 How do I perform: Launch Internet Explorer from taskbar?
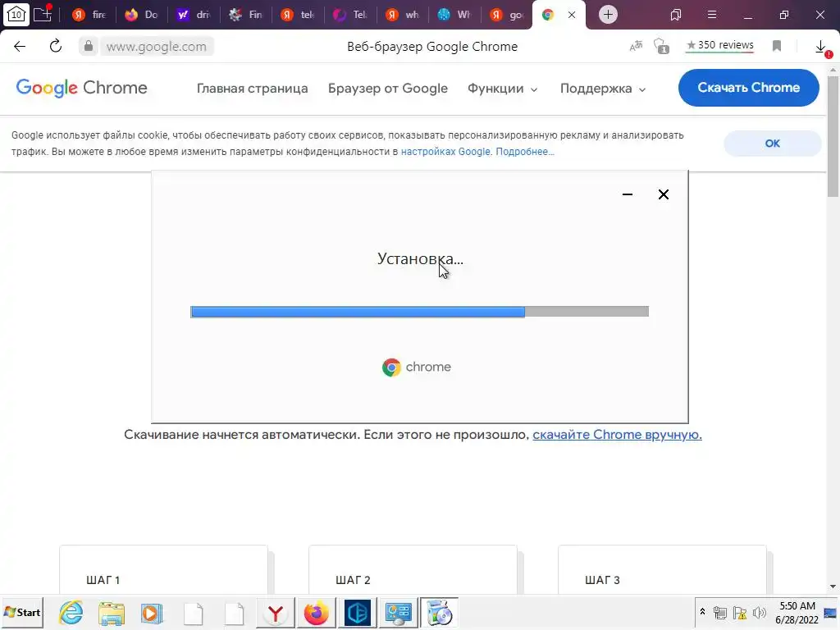click(71, 613)
